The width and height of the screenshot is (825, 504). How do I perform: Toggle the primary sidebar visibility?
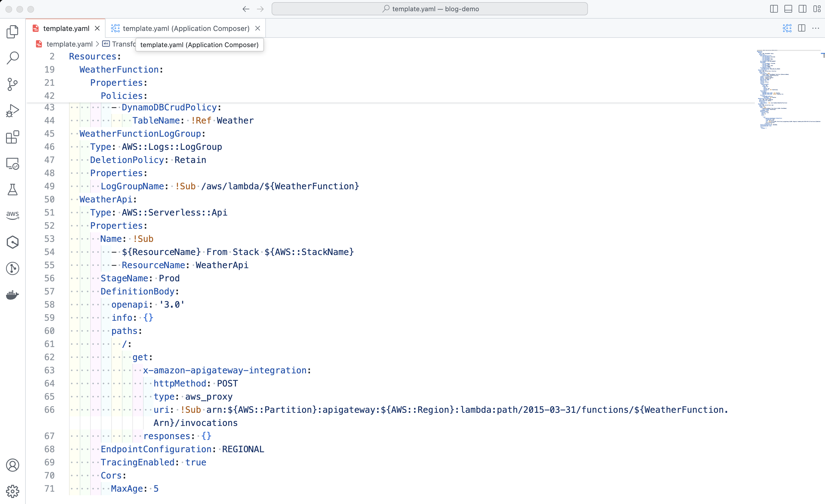(x=774, y=9)
